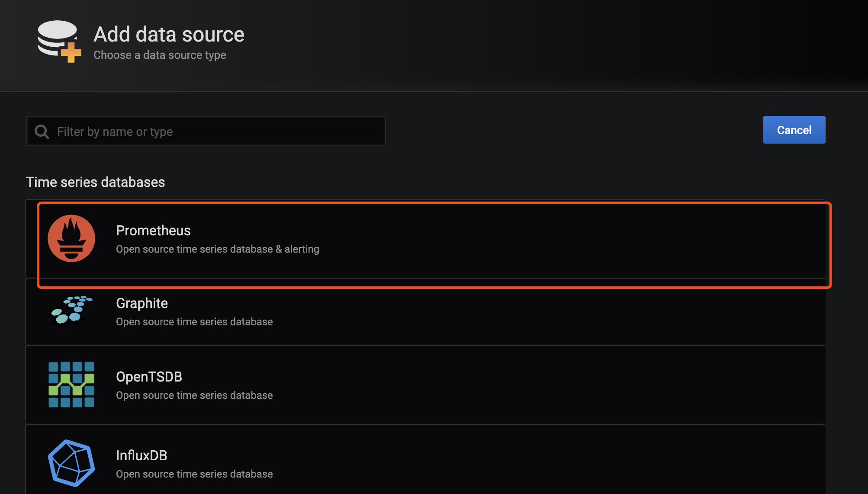Click 'Choose a data source type' subtitle
Viewport: 868px width, 494px height.
point(160,55)
